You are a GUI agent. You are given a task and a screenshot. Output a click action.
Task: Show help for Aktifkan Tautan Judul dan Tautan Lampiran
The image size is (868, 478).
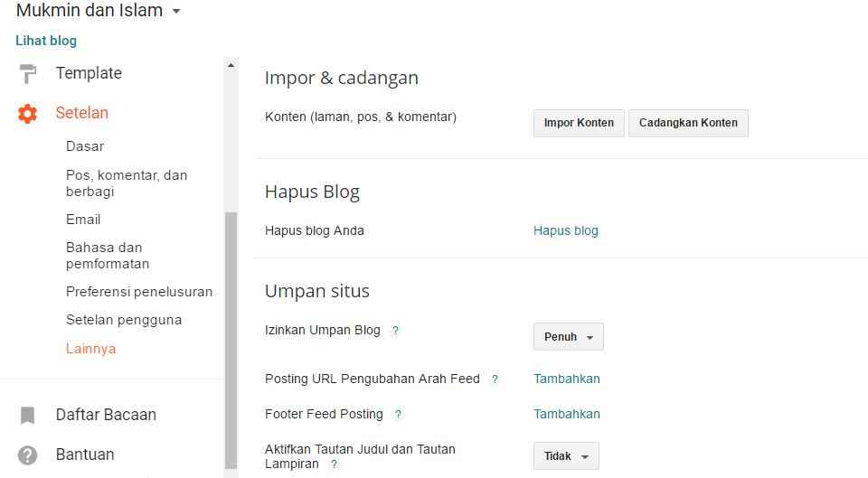[x=334, y=464]
